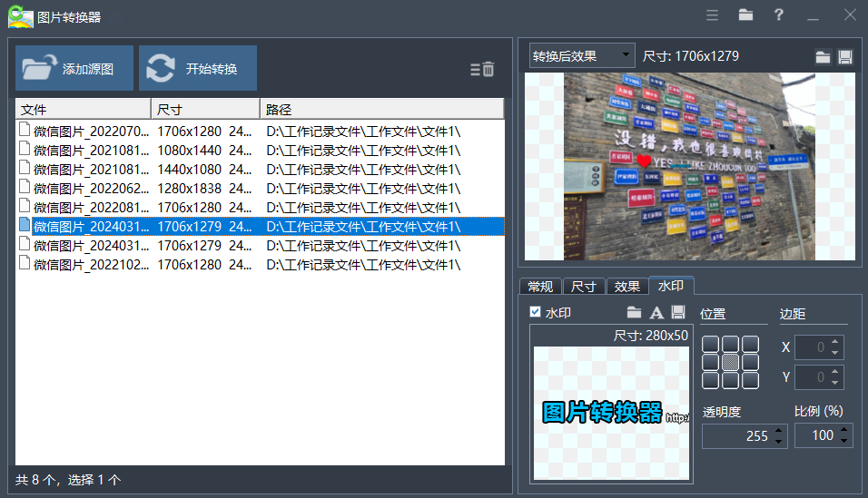Clear the file list with trash icon
868x498 pixels.
[x=482, y=69]
